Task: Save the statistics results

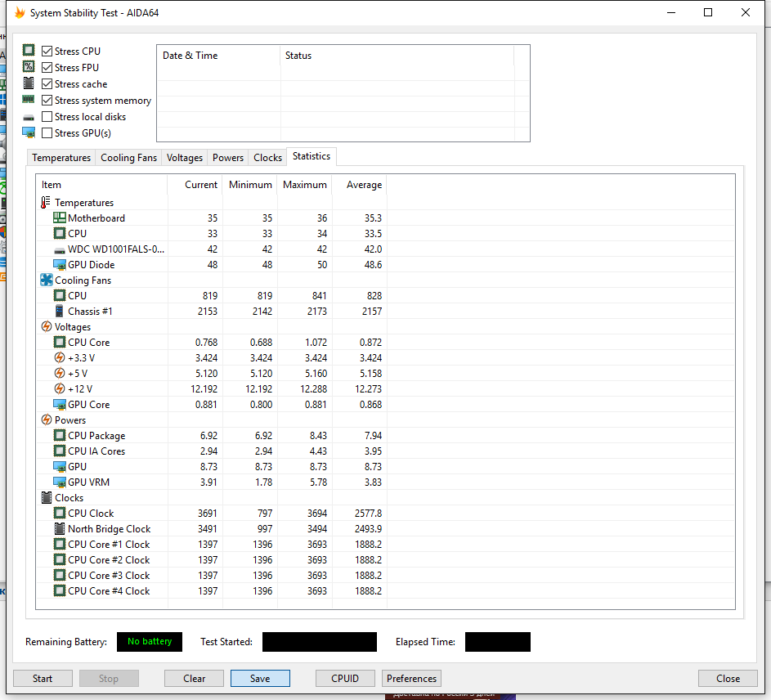Action: (x=260, y=679)
